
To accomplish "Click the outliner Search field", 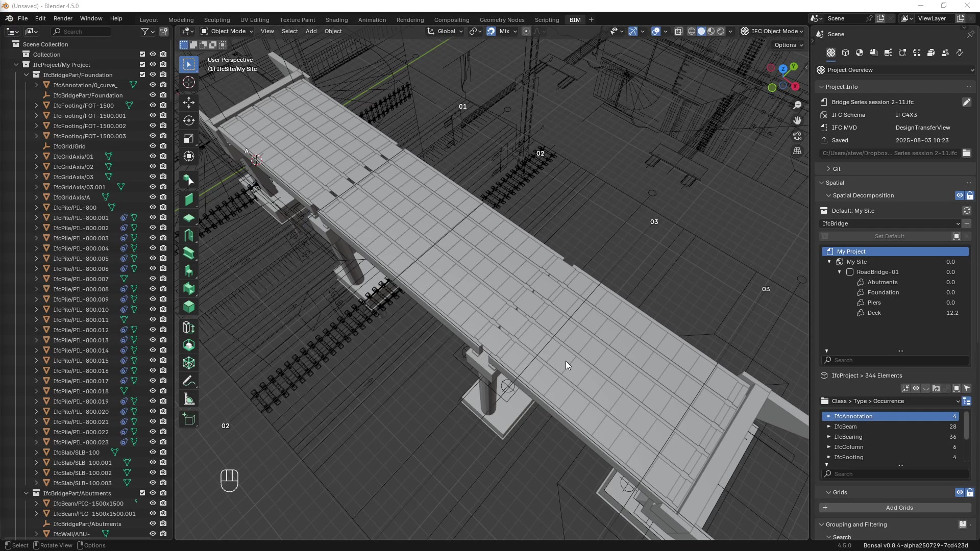I will point(82,32).
